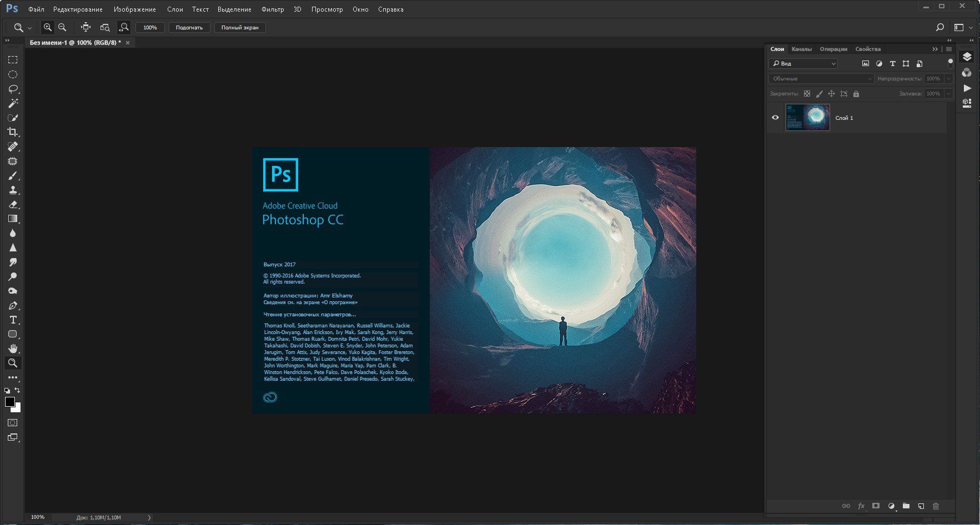Open Заливка fill dropdown arrow

[948, 94]
